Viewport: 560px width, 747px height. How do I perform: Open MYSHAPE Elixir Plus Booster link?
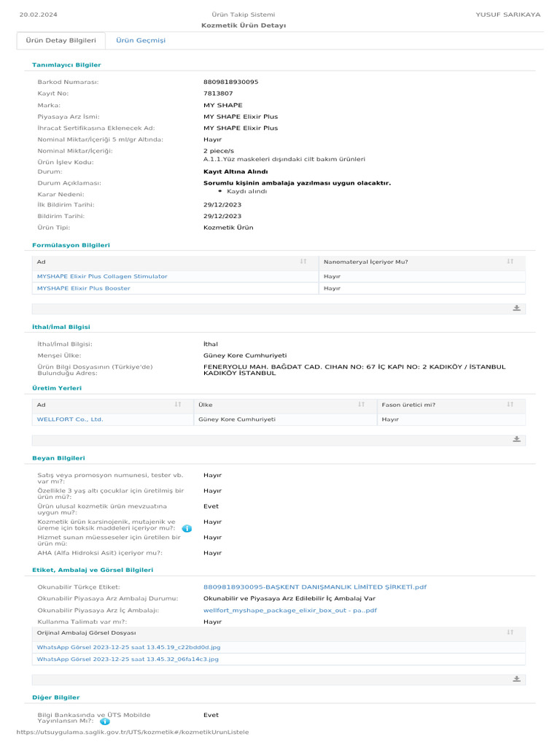pyautogui.click(x=83, y=288)
